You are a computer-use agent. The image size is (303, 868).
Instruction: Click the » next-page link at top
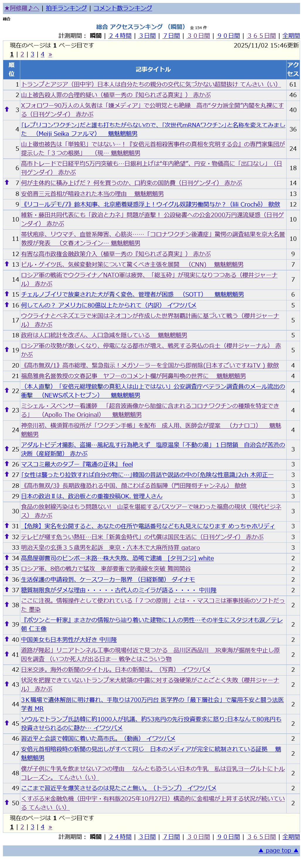tap(50, 54)
